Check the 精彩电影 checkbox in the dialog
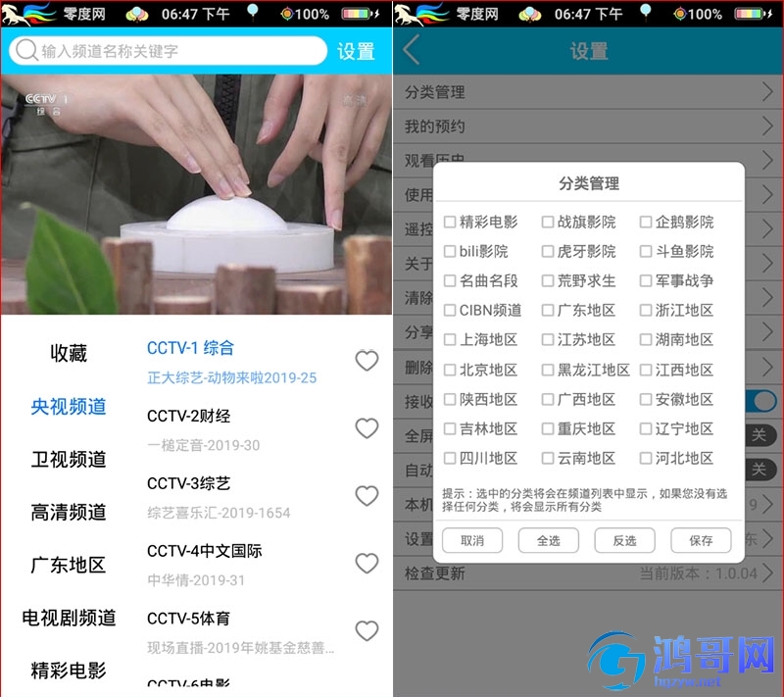Image resolution: width=784 pixels, height=697 pixels. coord(450,222)
